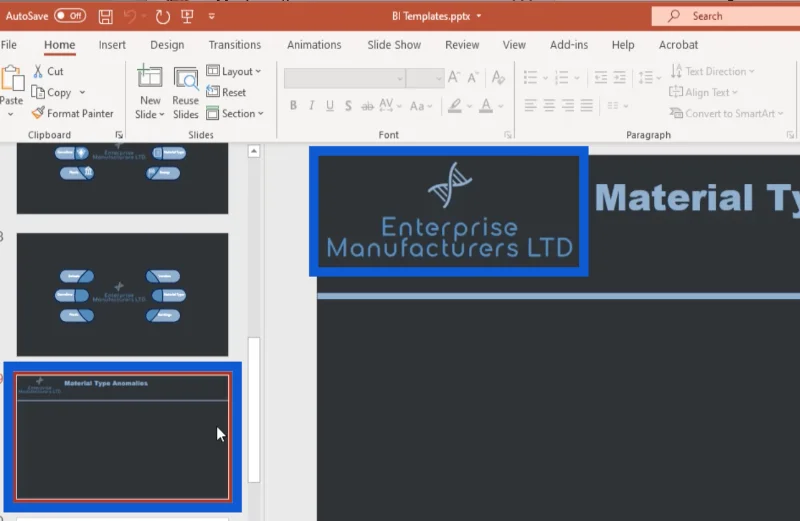This screenshot has height=521, width=800.
Task: Click the Font Color A button
Action: [x=486, y=106]
